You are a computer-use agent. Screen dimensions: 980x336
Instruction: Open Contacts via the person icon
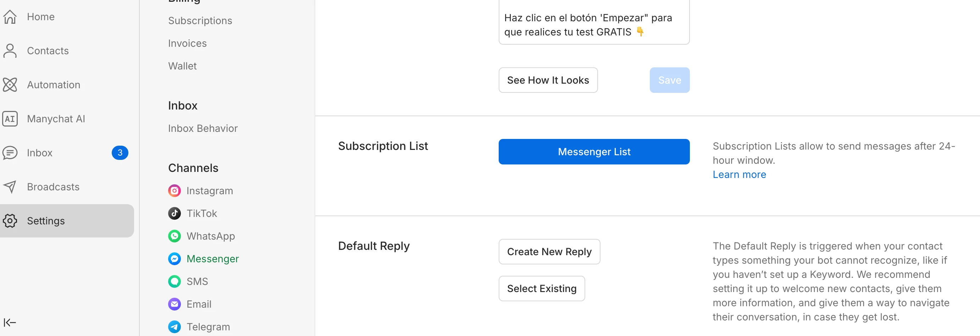click(10, 51)
